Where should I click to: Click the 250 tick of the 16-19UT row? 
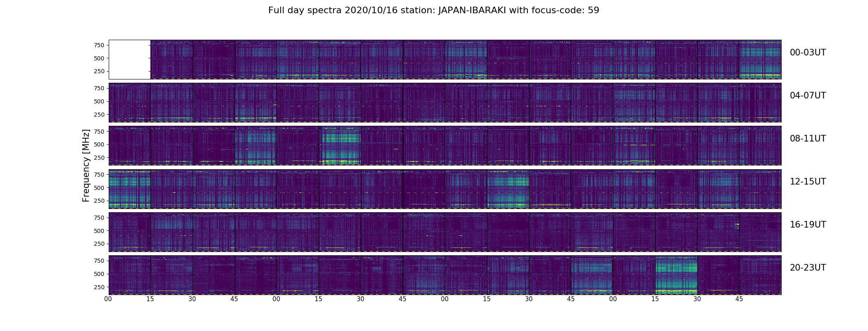[x=99, y=244]
